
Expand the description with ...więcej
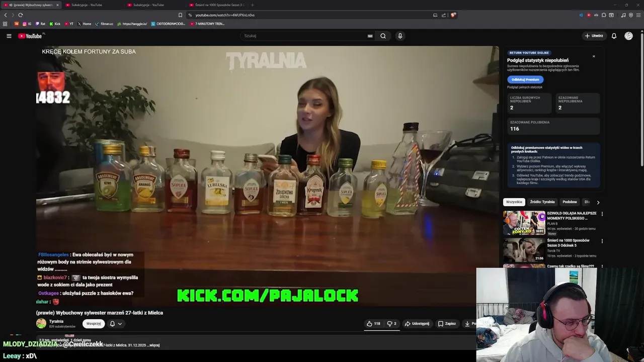(153, 345)
